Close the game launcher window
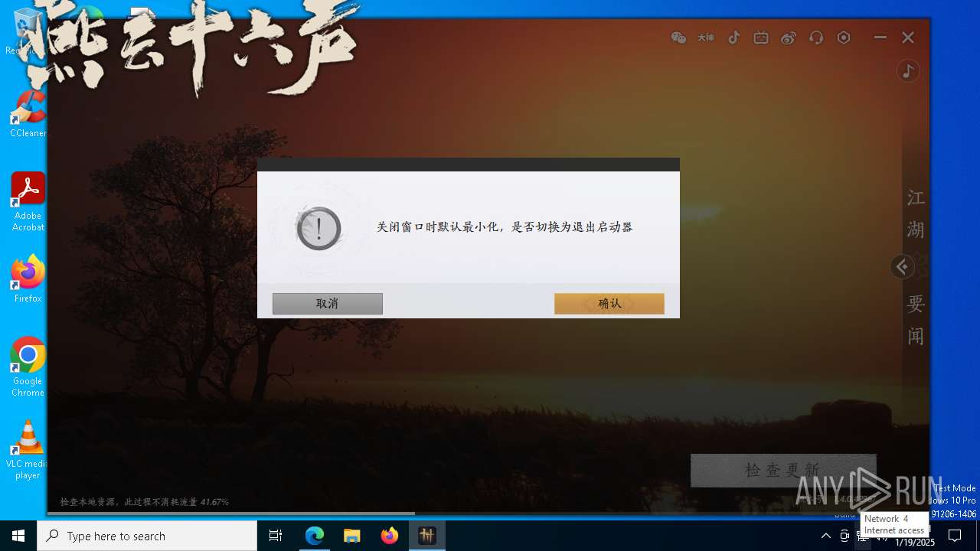This screenshot has width=980, height=551. [x=908, y=37]
